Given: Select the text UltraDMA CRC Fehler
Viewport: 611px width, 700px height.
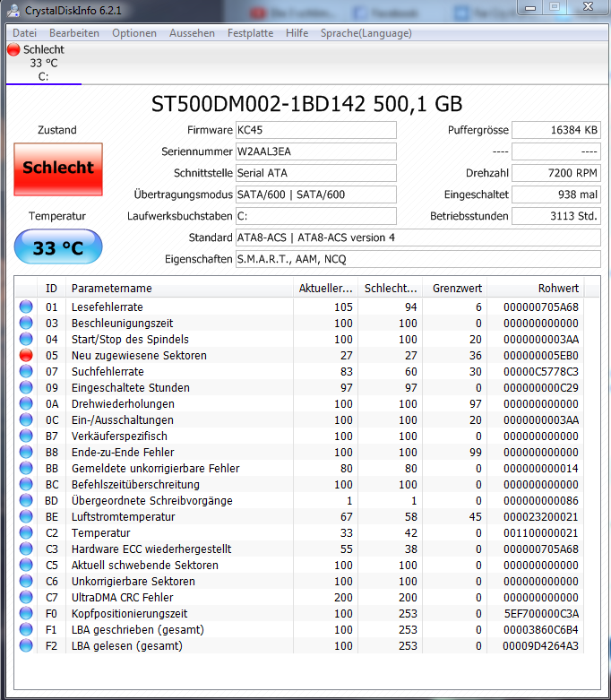Looking at the screenshot, I should coord(122,597).
